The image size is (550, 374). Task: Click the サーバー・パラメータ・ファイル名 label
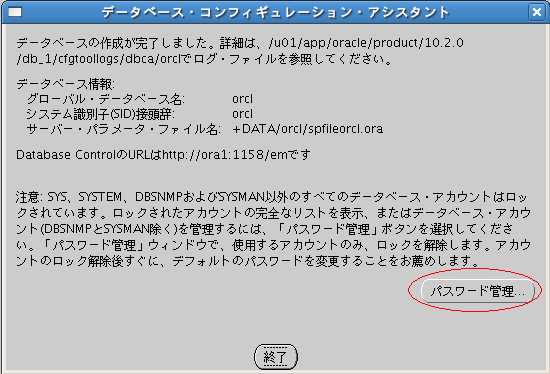tap(123, 129)
